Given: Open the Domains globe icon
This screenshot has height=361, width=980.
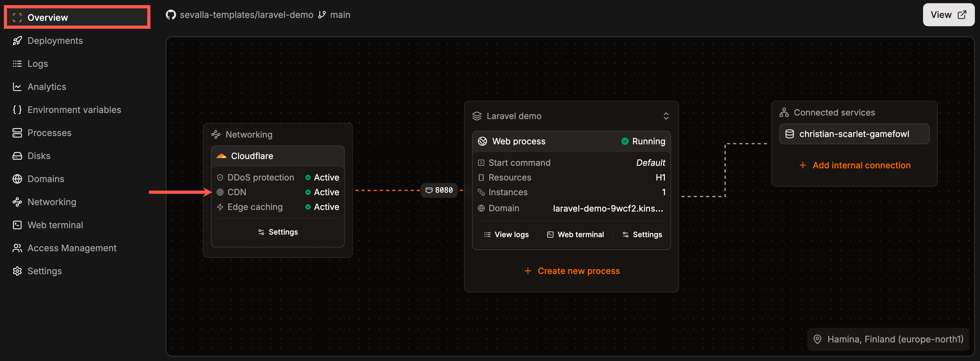Looking at the screenshot, I should click(17, 179).
